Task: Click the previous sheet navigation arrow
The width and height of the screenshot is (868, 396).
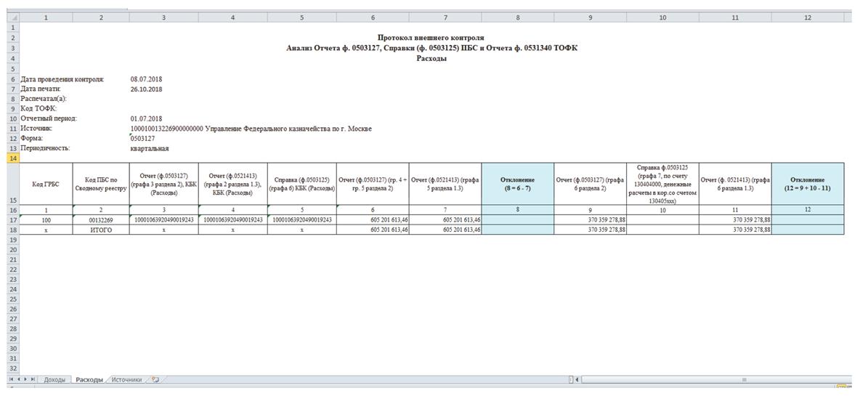Action: click(17, 379)
